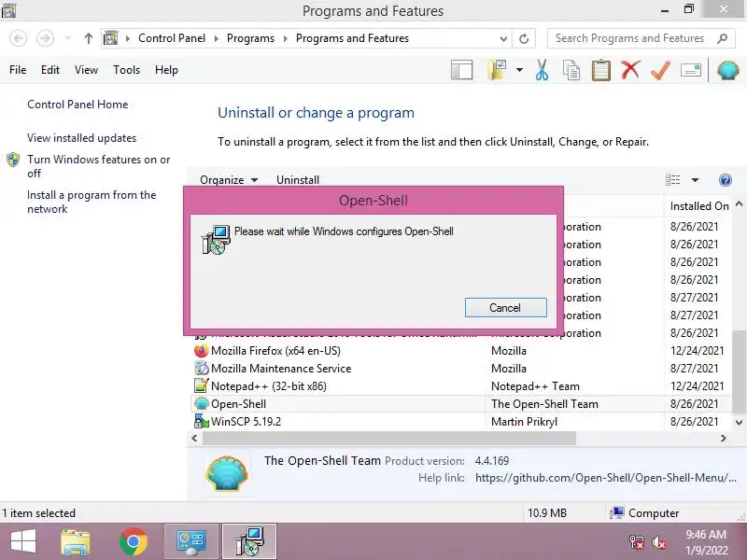Click the Paste clipboard toolbar icon

click(x=600, y=70)
